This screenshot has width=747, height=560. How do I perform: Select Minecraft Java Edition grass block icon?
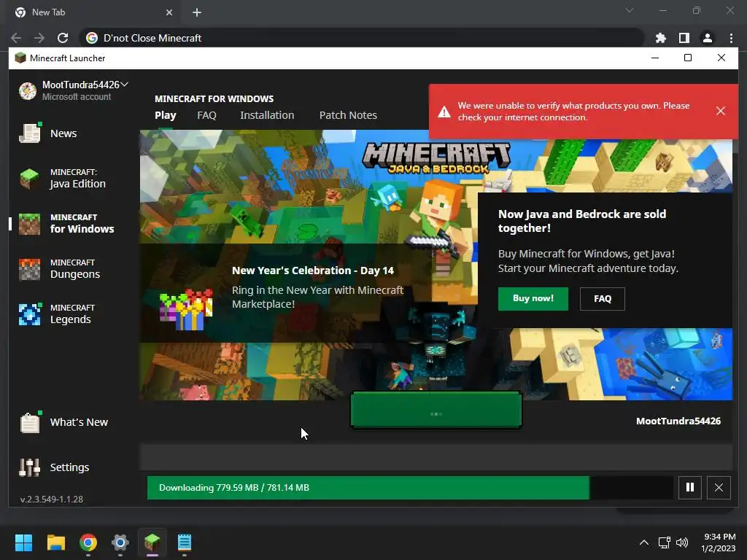click(x=29, y=179)
